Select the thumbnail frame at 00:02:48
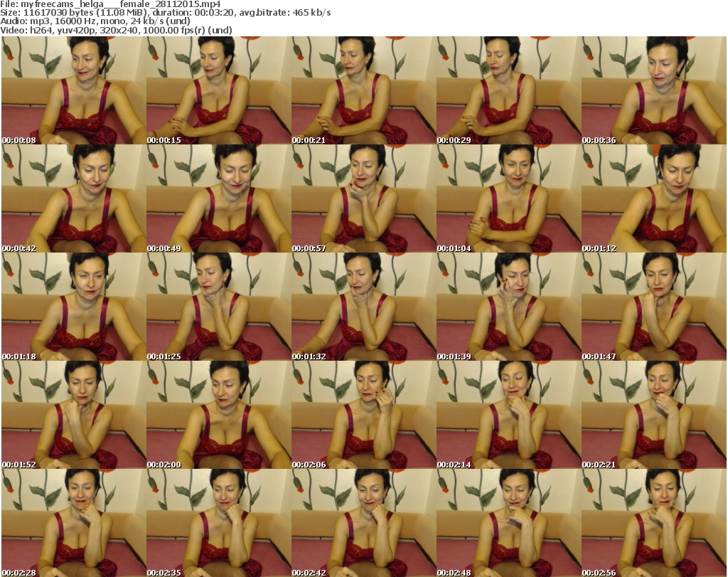 point(509,523)
